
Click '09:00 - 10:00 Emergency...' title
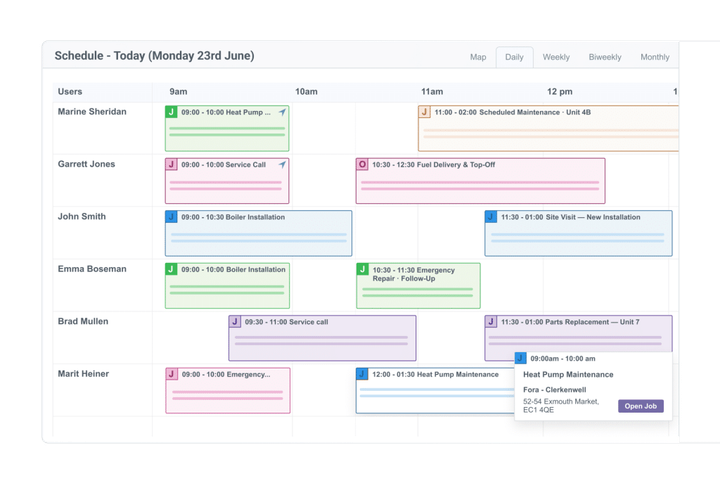[226, 374]
